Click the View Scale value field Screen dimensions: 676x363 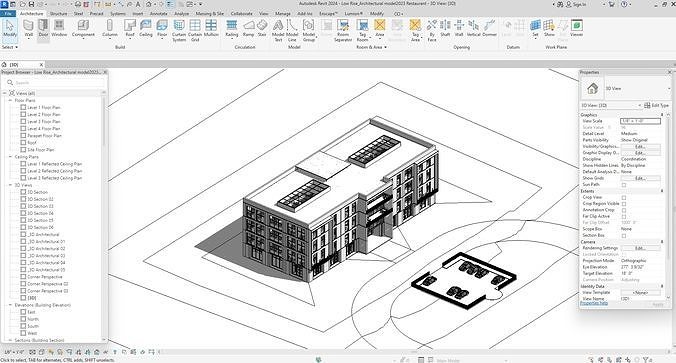640,121
